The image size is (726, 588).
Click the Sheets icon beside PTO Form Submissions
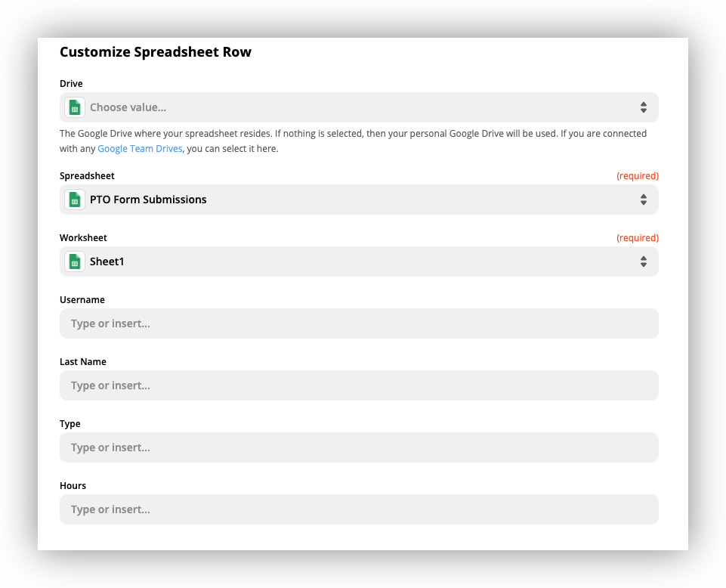[x=75, y=200]
